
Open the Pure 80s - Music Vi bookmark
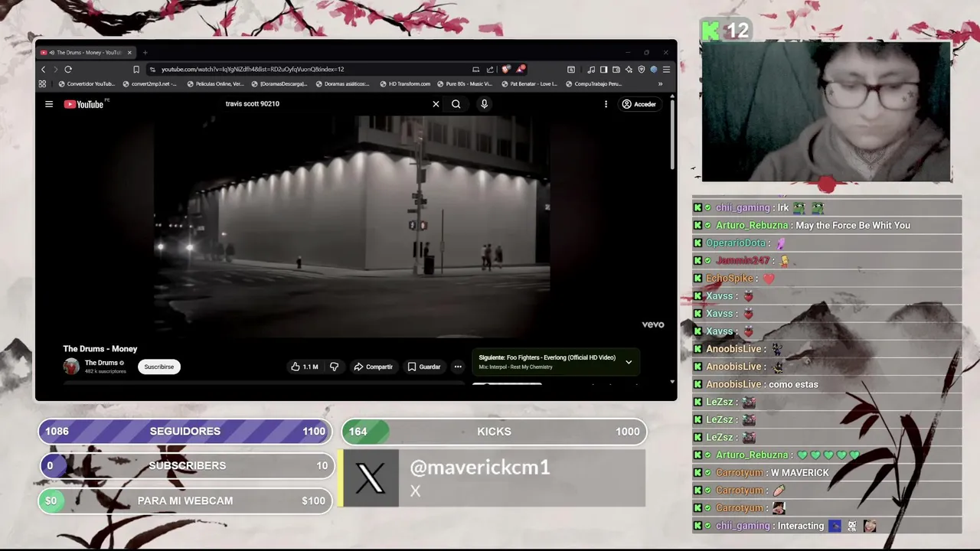pos(465,84)
